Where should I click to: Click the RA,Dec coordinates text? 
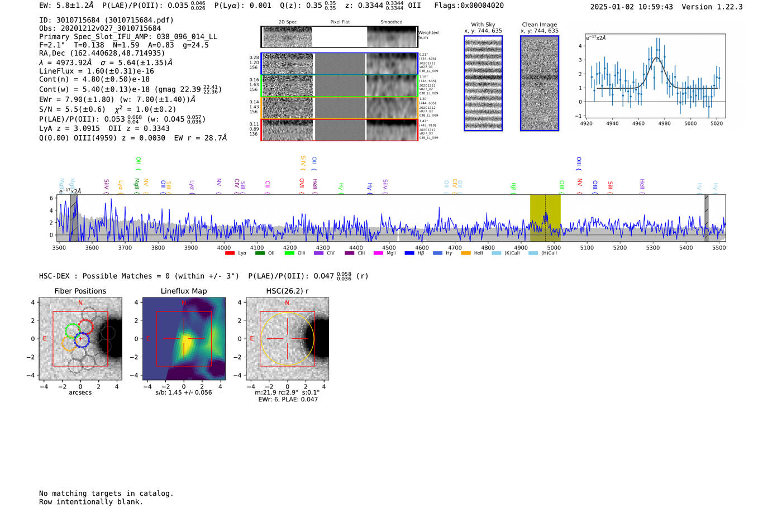point(102,54)
